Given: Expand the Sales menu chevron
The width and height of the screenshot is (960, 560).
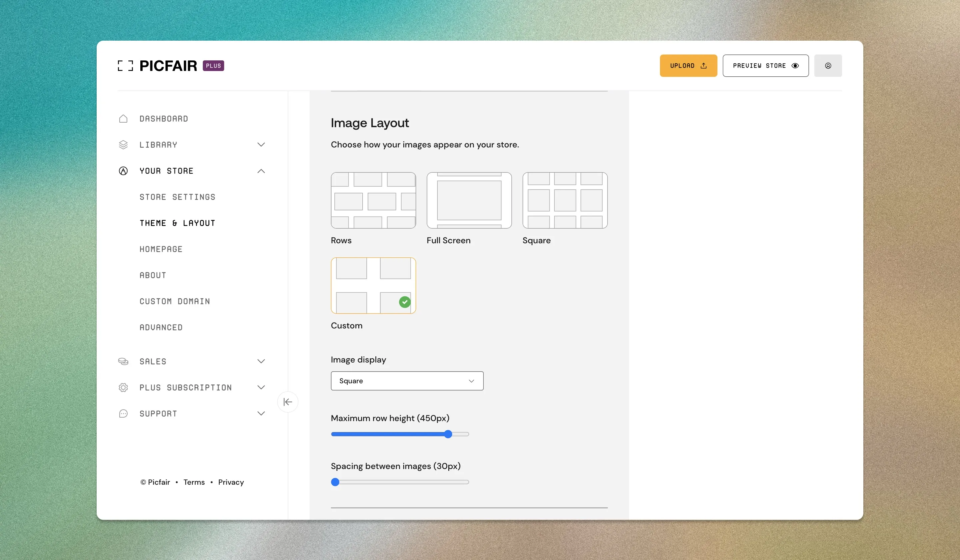Looking at the screenshot, I should [x=261, y=361].
